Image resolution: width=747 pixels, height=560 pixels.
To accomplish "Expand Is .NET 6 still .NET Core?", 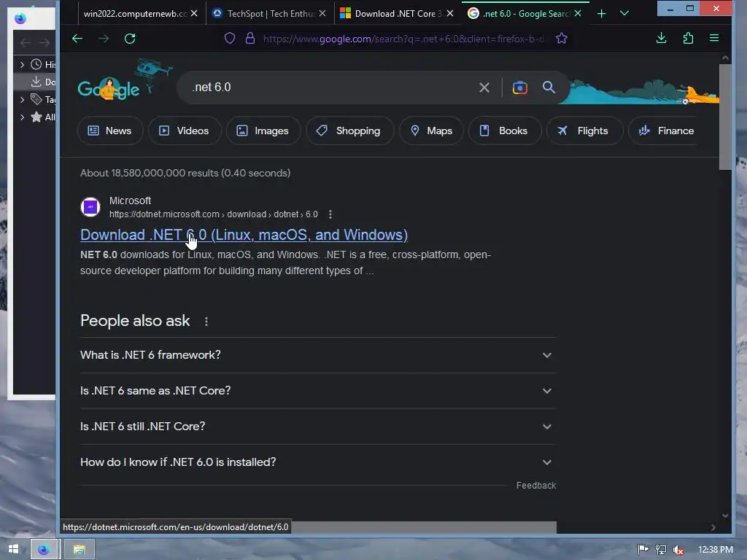I will point(318,427).
